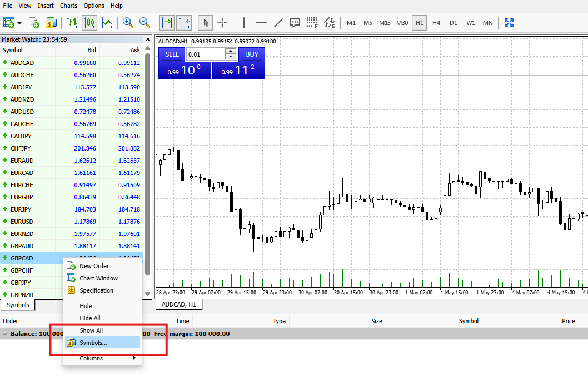Switch timeframe to M1
588x386 pixels.
click(x=351, y=23)
